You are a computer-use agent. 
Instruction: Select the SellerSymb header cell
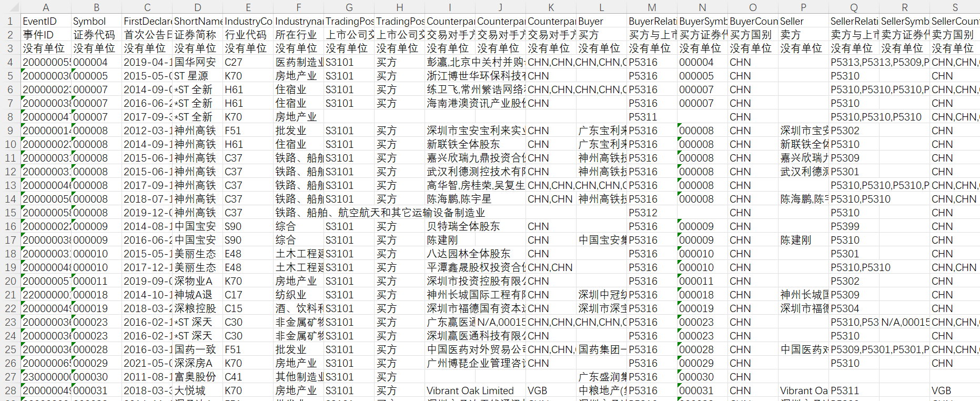click(904, 21)
